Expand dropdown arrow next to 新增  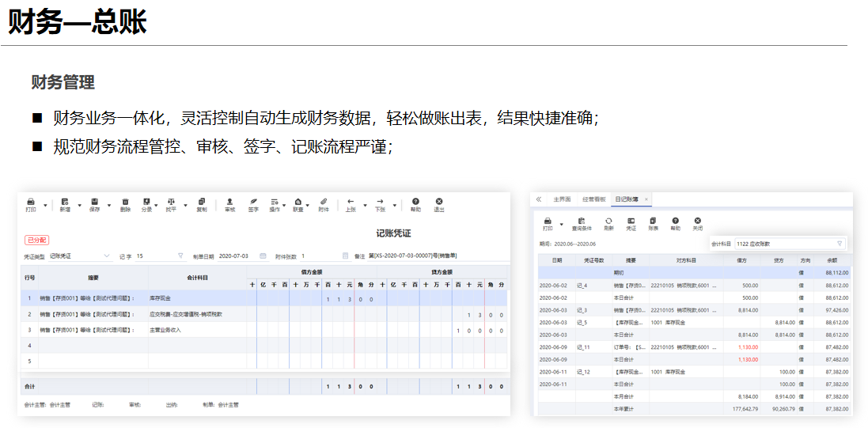[79, 206]
